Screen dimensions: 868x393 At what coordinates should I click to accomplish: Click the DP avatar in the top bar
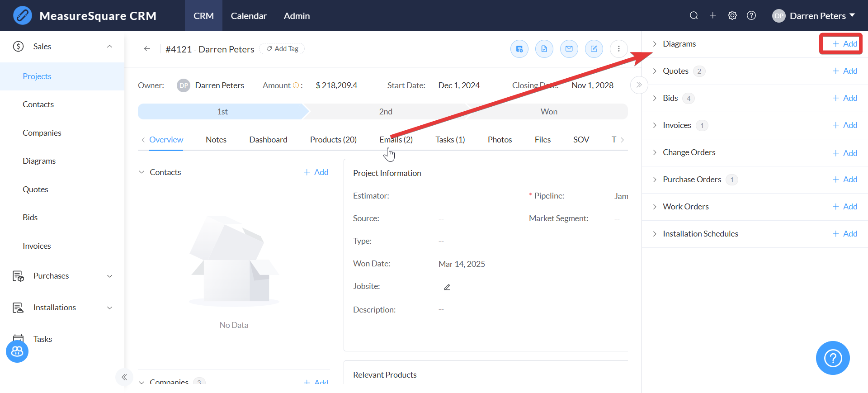[779, 16]
